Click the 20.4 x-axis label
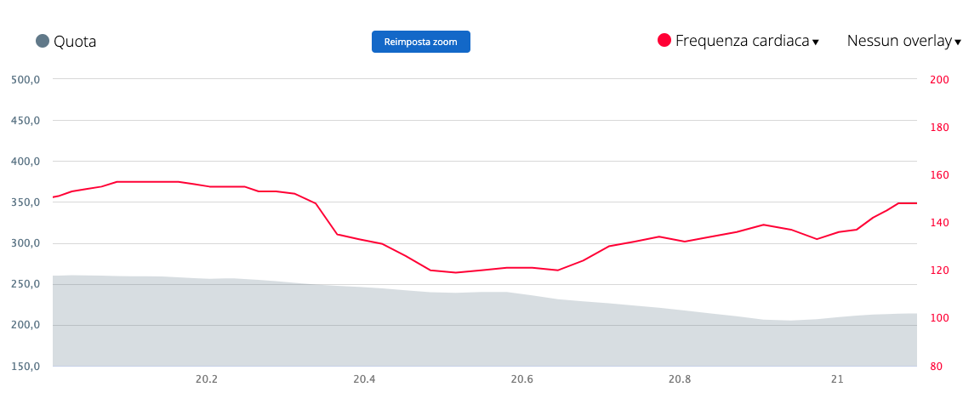The image size is (980, 393). 364,379
